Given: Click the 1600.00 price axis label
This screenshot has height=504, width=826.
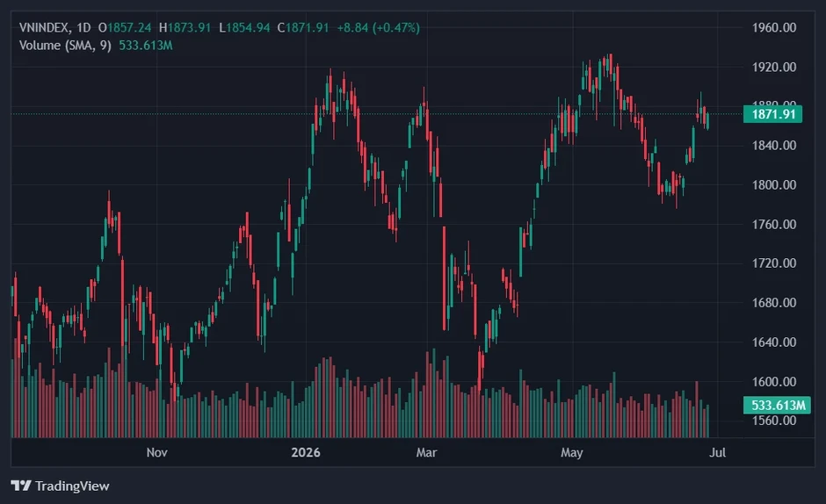Looking at the screenshot, I should click(x=774, y=381).
